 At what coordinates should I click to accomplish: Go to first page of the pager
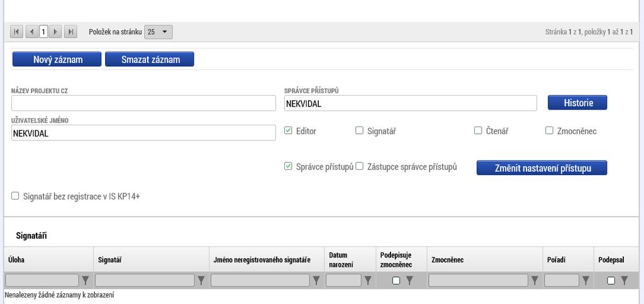(x=16, y=31)
